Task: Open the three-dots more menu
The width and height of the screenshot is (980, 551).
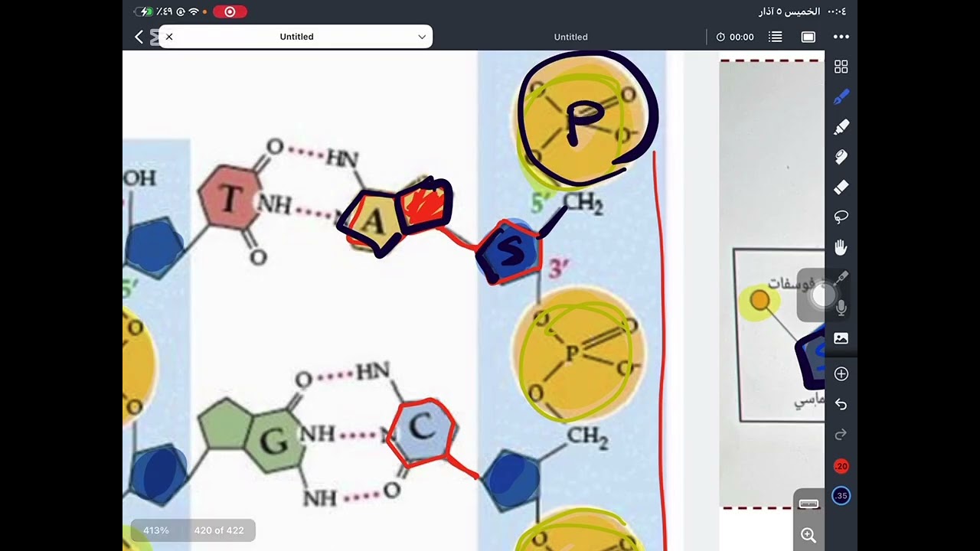Action: (x=841, y=37)
